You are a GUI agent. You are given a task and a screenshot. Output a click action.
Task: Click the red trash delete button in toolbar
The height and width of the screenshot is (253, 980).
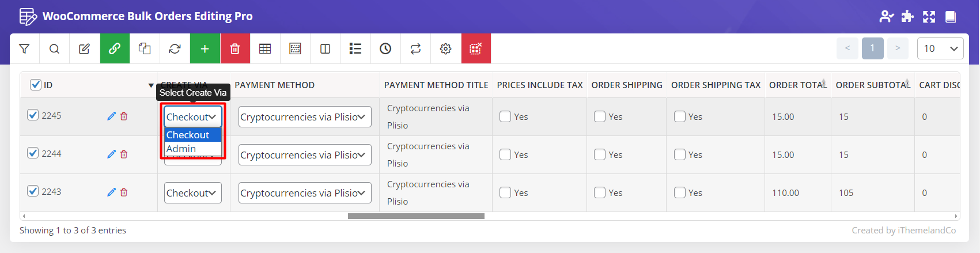[x=234, y=49]
